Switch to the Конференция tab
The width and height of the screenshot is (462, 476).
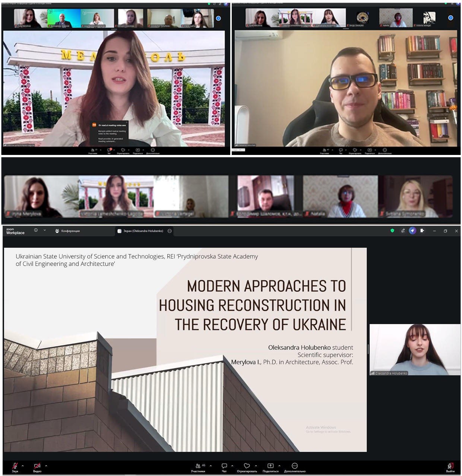tap(67, 231)
